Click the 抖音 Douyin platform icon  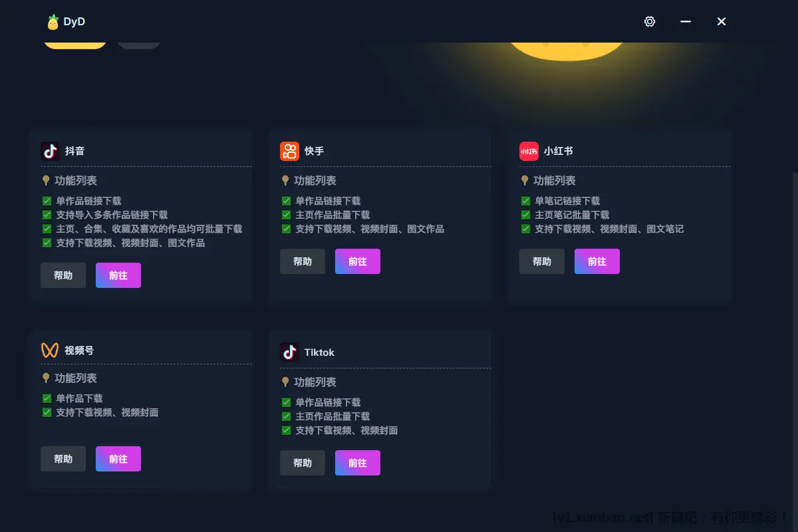(x=50, y=151)
